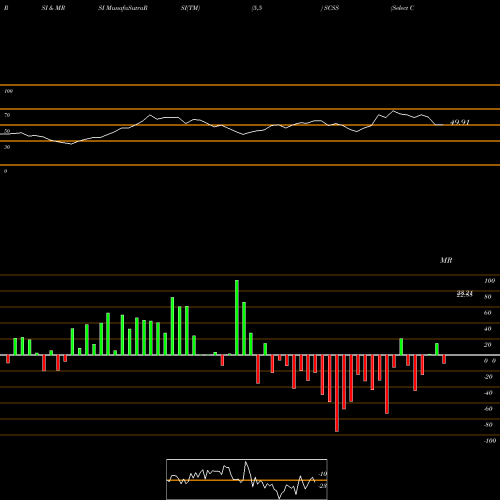
Task: Click the longest red MR histogram bar
Action: (337, 393)
